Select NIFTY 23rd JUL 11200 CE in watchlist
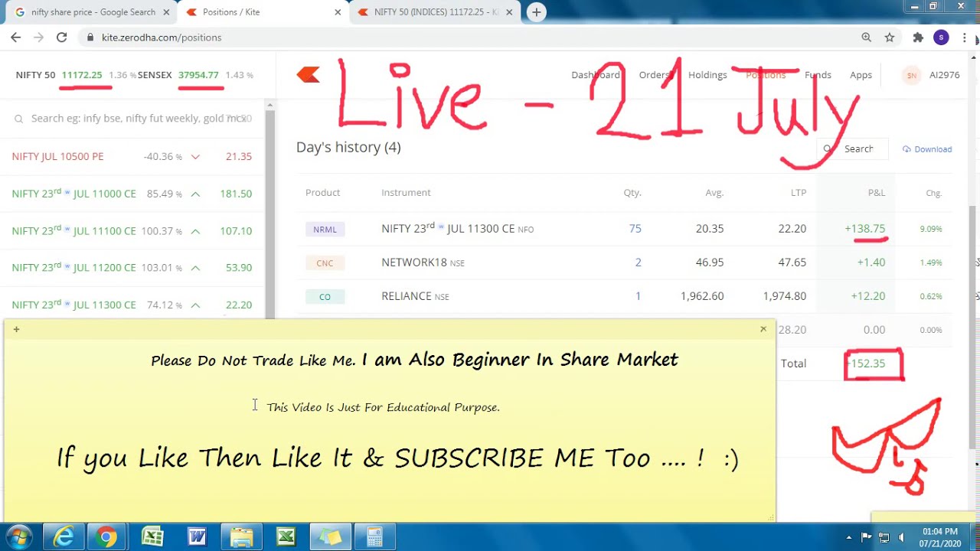Viewport: 980px width, 551px height. (x=132, y=268)
